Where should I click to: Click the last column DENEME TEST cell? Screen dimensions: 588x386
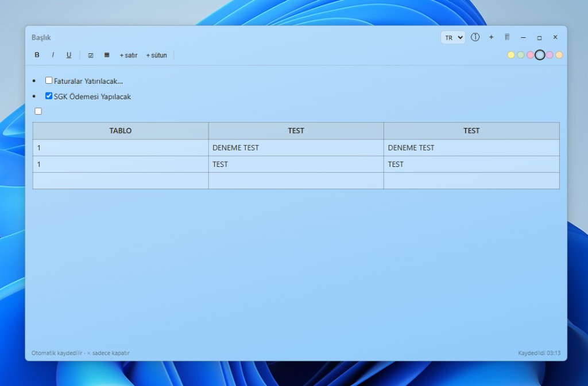(x=471, y=148)
